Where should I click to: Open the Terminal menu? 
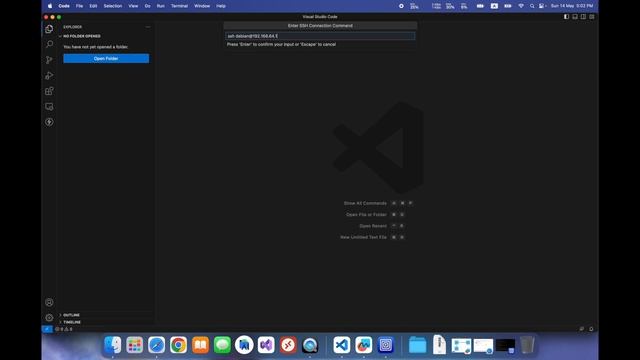[179, 6]
